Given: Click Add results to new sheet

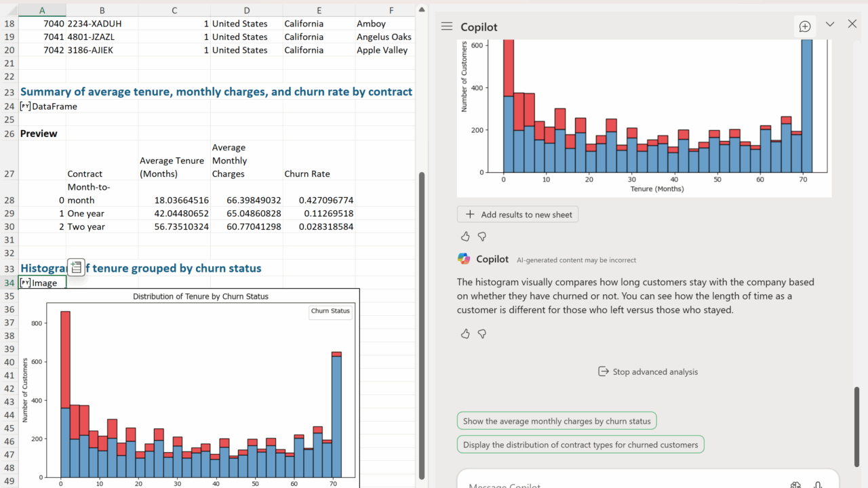Looking at the screenshot, I should [518, 215].
